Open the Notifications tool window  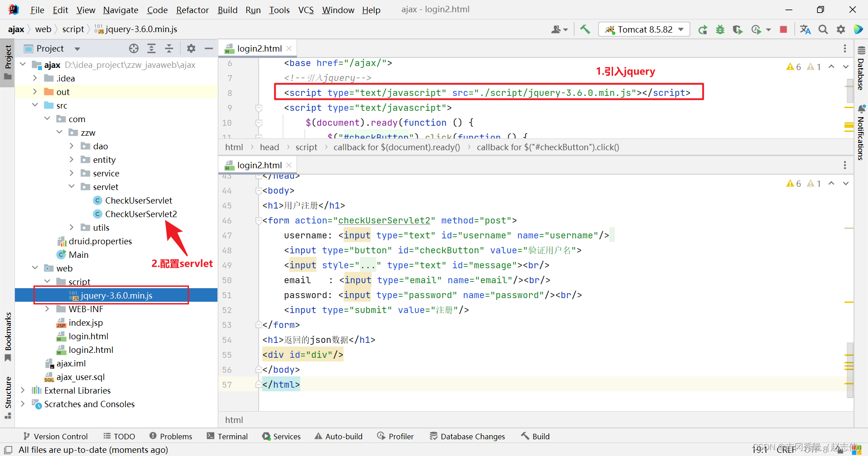861,133
